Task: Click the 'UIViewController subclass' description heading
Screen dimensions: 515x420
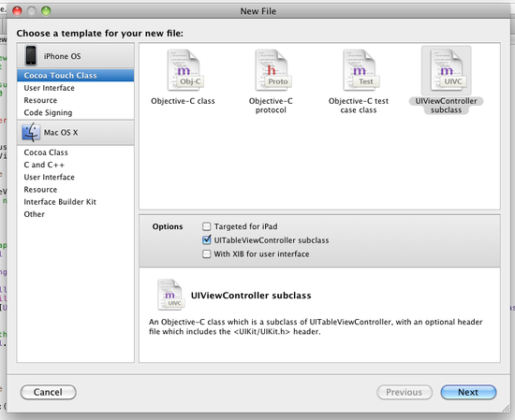Action: (x=251, y=296)
